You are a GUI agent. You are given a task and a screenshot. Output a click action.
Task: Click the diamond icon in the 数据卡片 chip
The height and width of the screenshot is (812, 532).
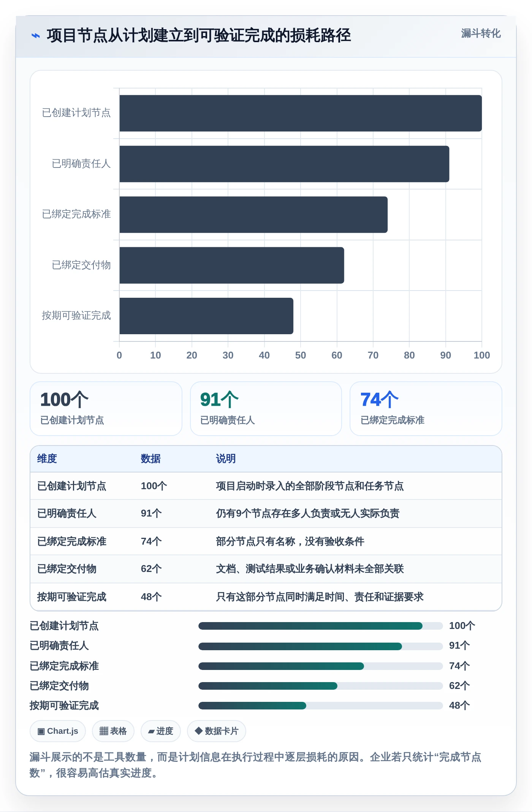[x=198, y=731]
